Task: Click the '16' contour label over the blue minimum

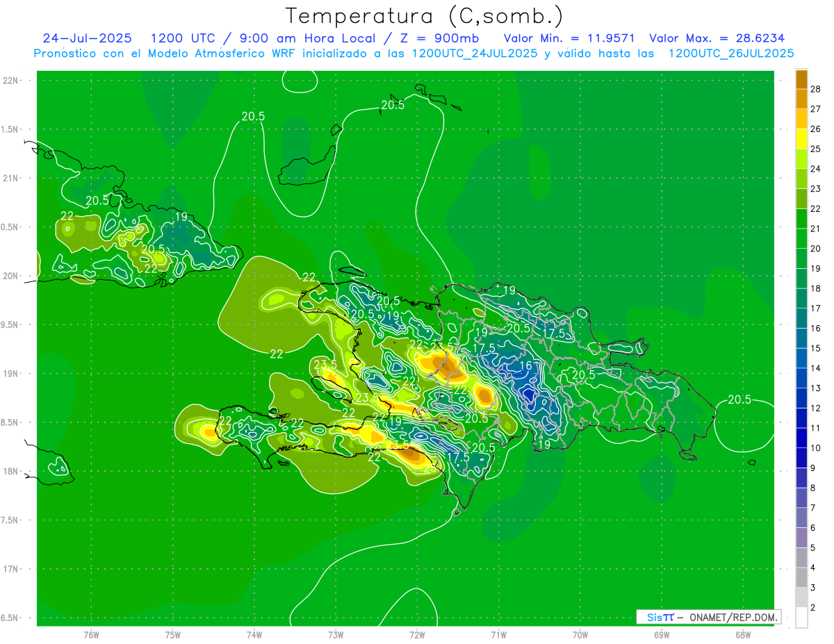Action: (526, 365)
